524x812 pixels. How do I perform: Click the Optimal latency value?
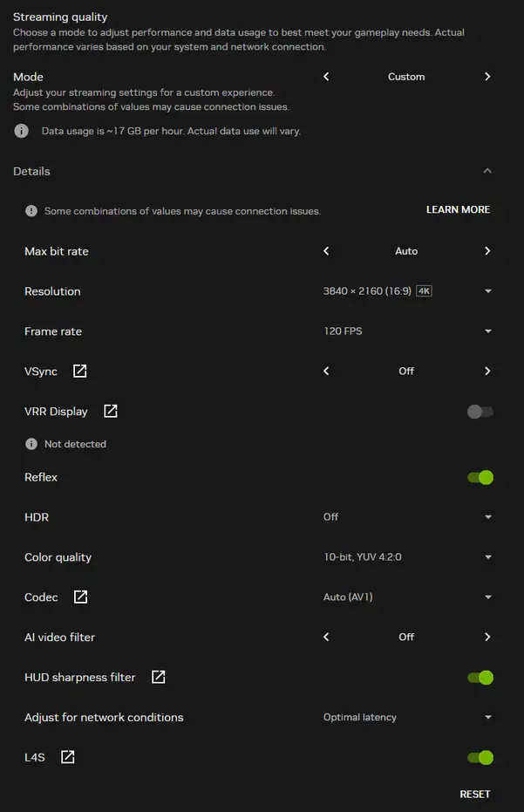click(360, 717)
